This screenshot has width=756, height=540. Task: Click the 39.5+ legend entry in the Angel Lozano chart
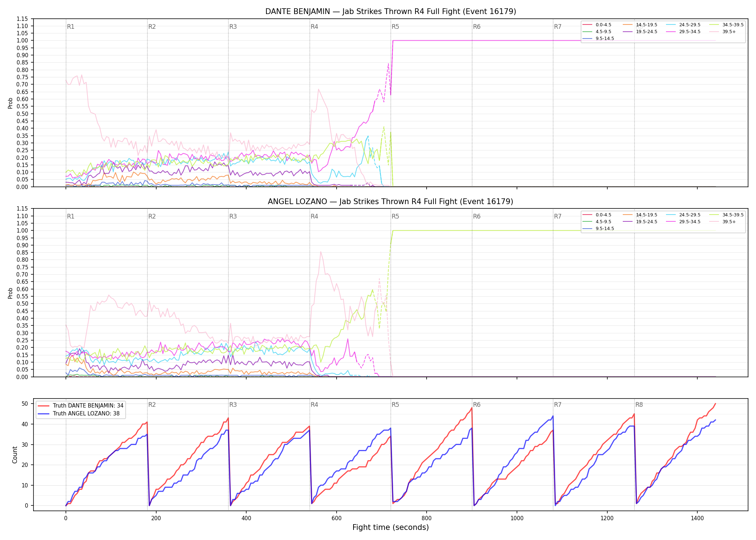(x=723, y=222)
